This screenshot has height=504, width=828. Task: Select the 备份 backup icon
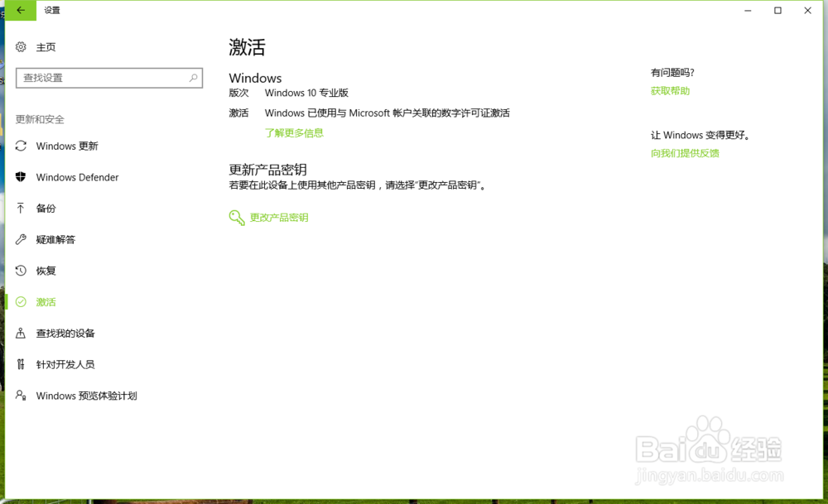pyautogui.click(x=21, y=209)
